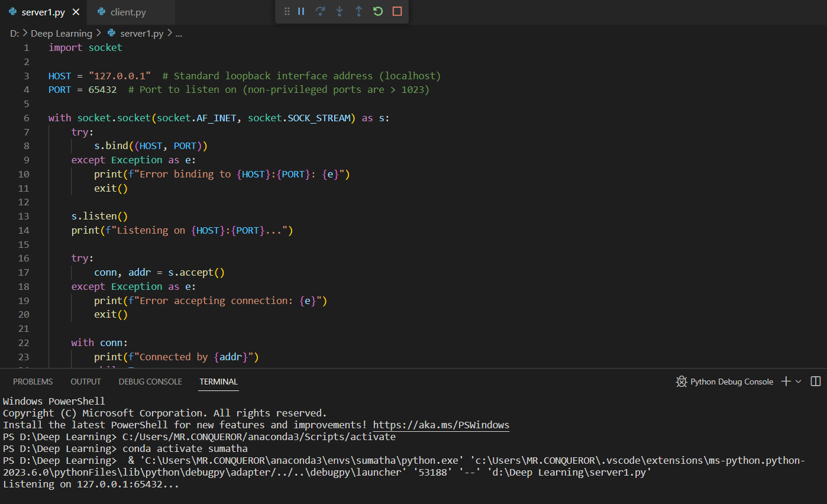This screenshot has width=827, height=504.
Task: Click Python icon on server1.py tab
Action: click(12, 12)
